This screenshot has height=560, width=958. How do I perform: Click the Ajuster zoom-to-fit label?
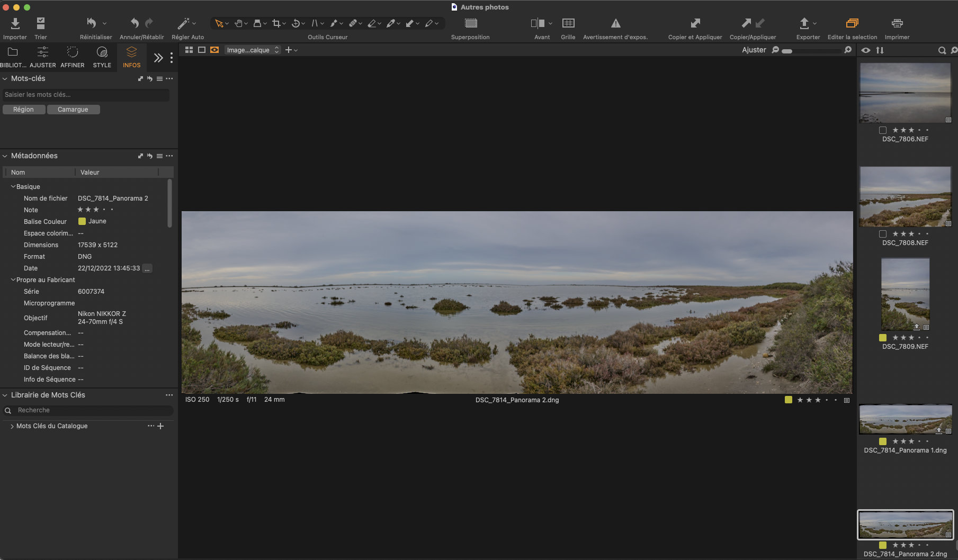tap(754, 50)
